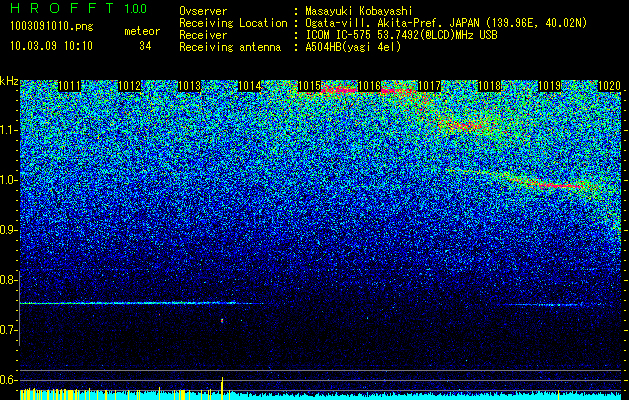This screenshot has height=400, width=629.
Task: Click the long horizontal signal line near 0.75 kHz
Action: coord(140,303)
